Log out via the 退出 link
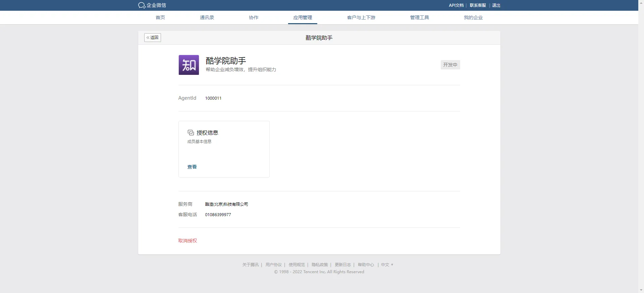This screenshot has height=293, width=644. coord(496,5)
